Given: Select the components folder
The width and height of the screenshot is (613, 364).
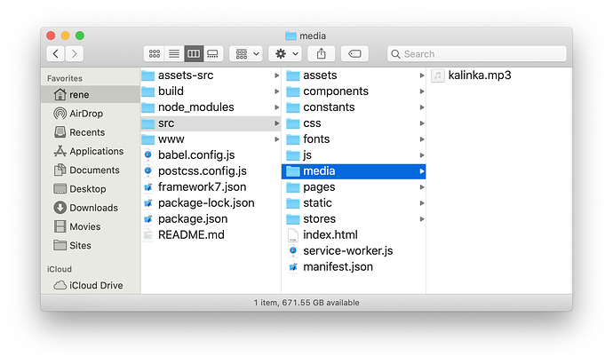Looking at the screenshot, I should (354, 91).
